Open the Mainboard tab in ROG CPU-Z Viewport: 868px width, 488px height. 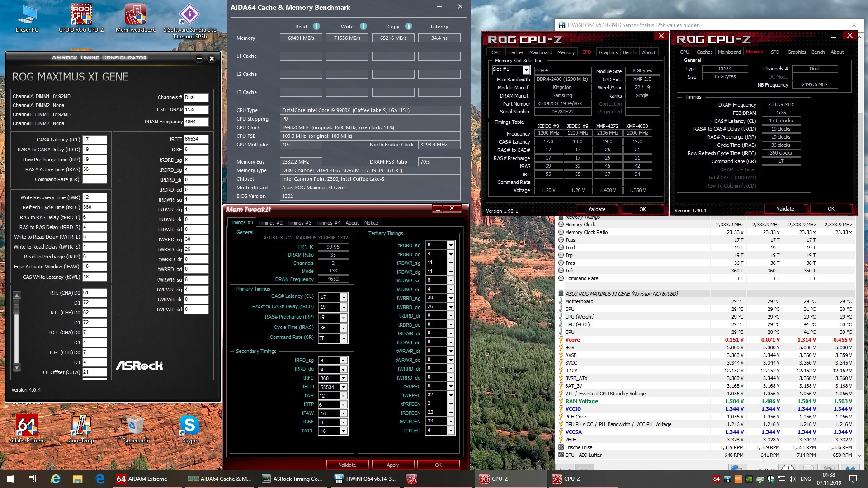click(x=540, y=52)
